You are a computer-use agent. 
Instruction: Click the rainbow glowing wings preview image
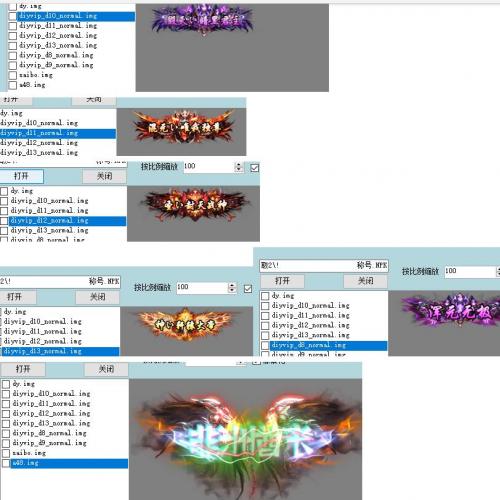pyautogui.click(x=246, y=439)
